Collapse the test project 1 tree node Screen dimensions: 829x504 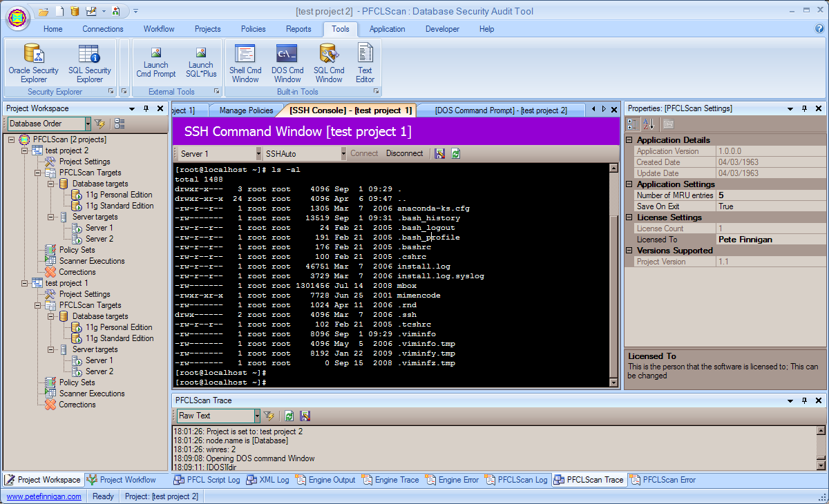coord(26,283)
